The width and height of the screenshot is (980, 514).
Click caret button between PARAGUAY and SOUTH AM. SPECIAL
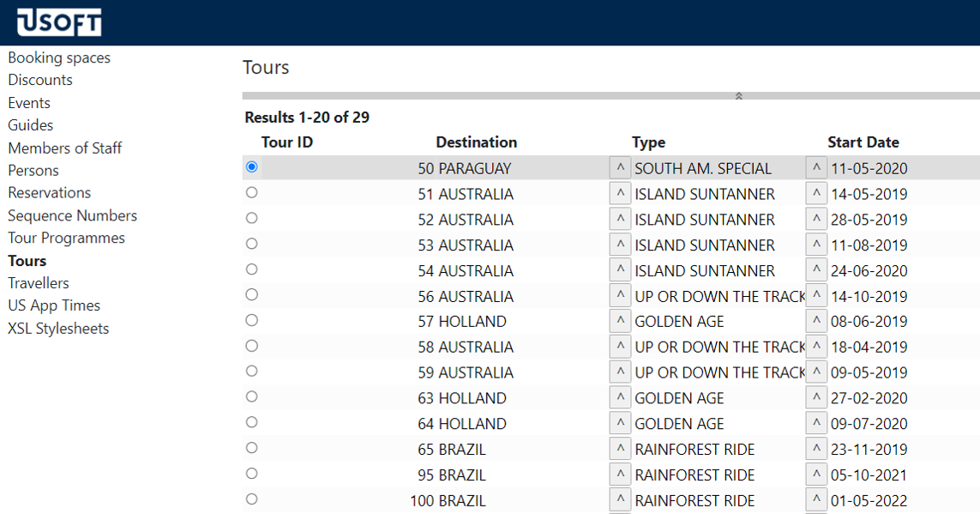coord(619,168)
